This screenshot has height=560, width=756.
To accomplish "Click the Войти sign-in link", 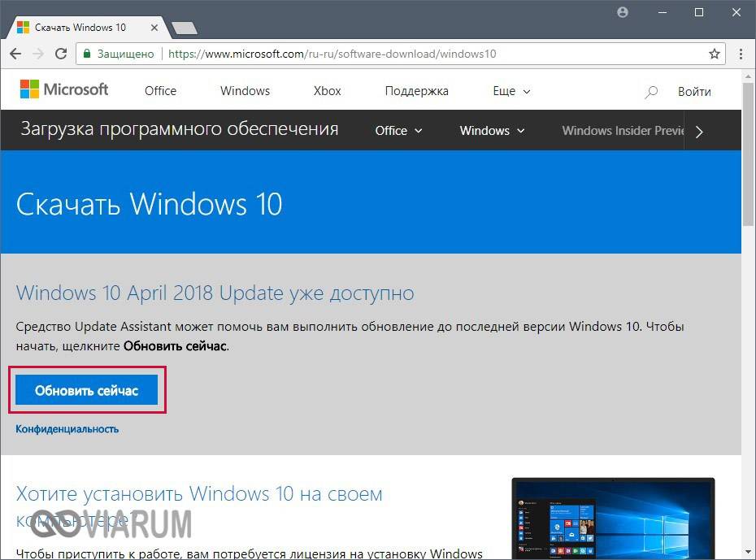I will (x=694, y=92).
